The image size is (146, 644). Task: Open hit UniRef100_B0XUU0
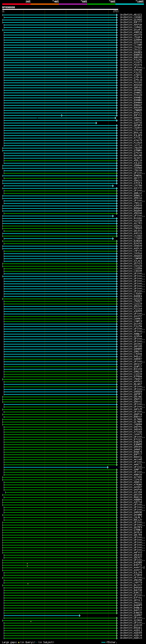click(x=131, y=218)
